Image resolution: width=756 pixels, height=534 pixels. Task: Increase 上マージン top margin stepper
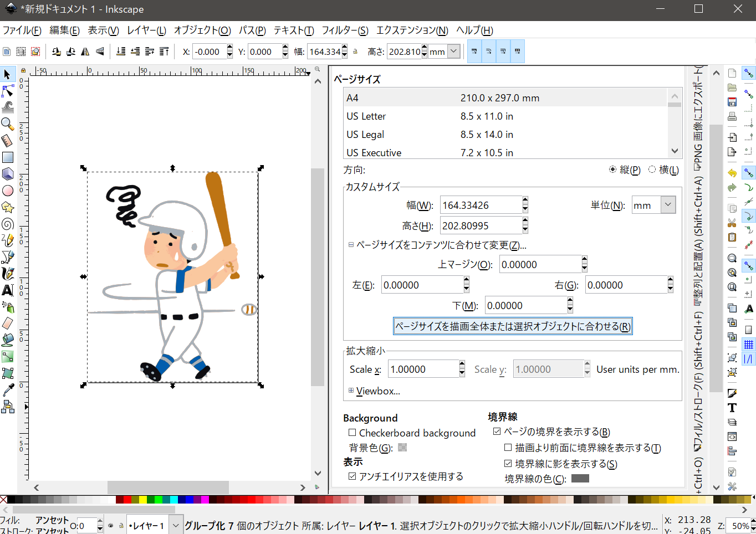[584, 260]
